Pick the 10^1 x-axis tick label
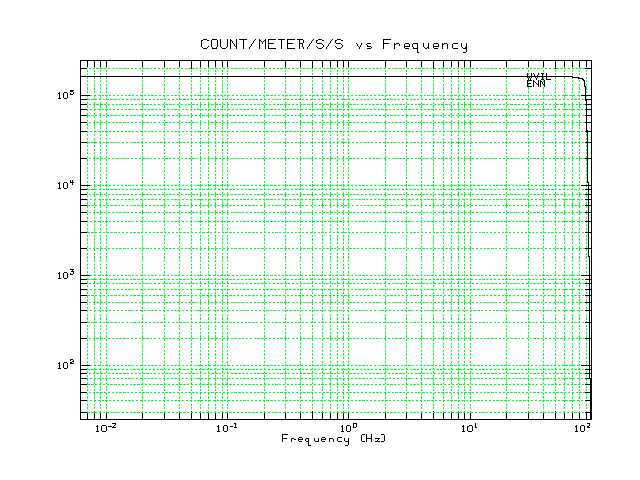The image size is (640, 480). click(468, 428)
